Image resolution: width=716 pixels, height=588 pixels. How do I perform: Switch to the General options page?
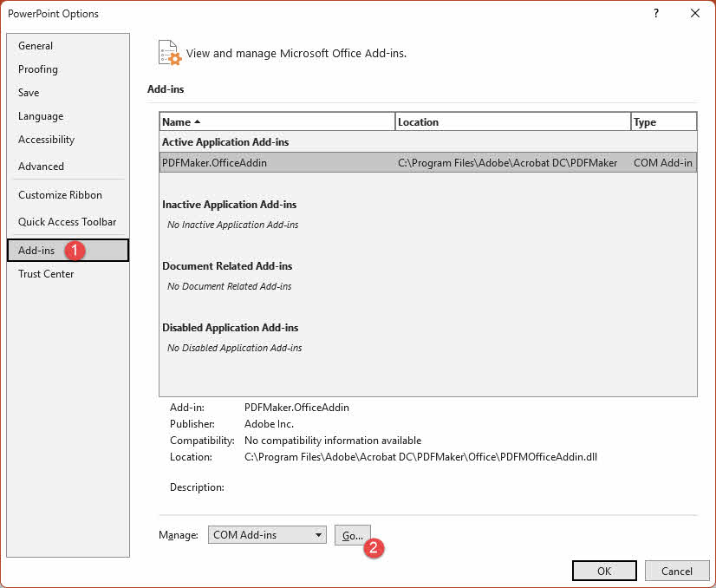click(36, 45)
